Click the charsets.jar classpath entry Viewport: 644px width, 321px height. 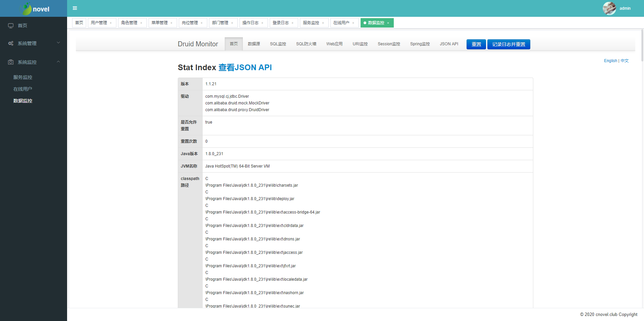click(252, 185)
